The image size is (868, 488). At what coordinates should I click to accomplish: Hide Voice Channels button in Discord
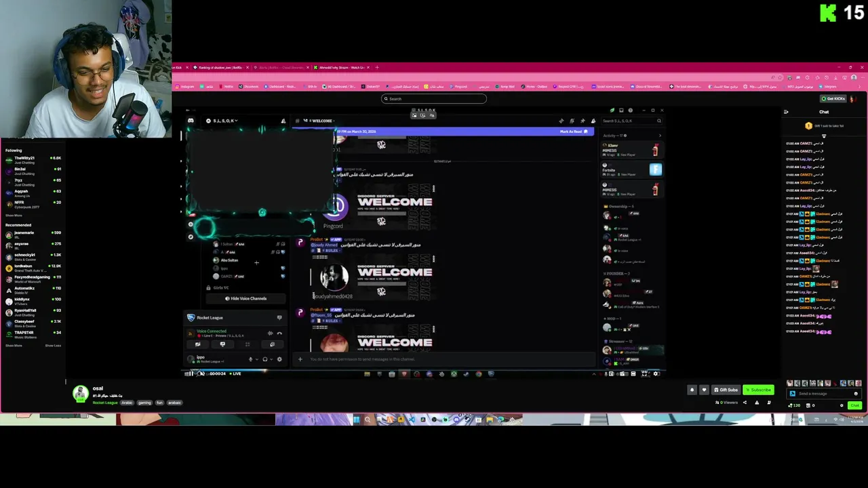(245, 298)
